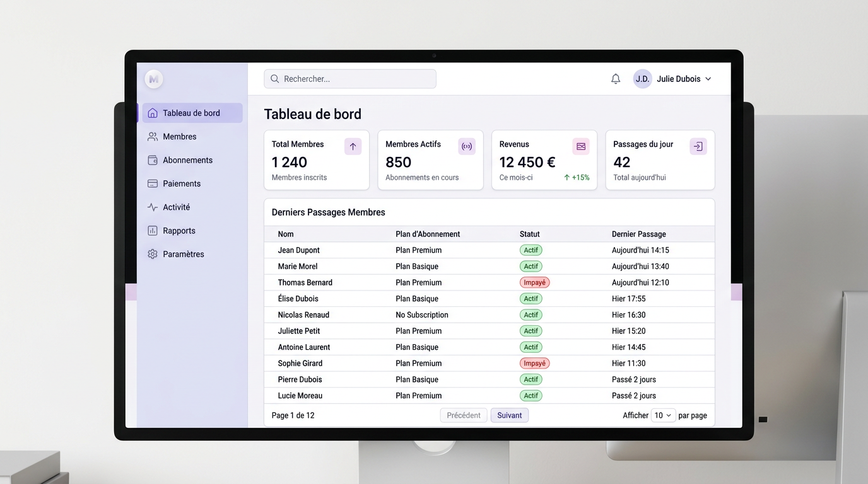Click the wallet icon beside Abonnements
868x484 pixels.
153,160
